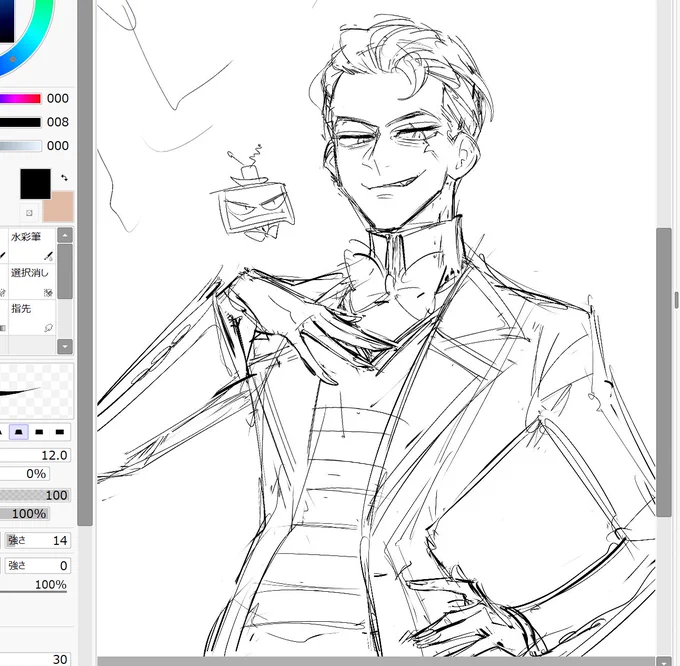
Task: Adjust the gray value slider showing 000
Action: [20, 146]
